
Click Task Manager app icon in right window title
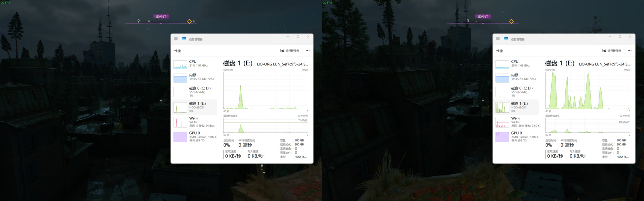click(506, 39)
